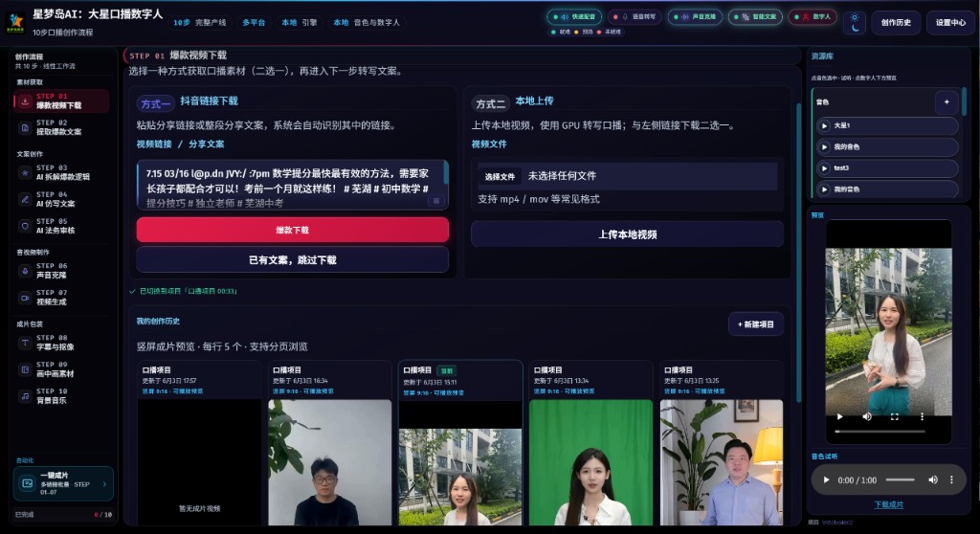This screenshot has width=980, height=534.
Task: Click the textarea resize handle icon
Action: [x=436, y=201]
